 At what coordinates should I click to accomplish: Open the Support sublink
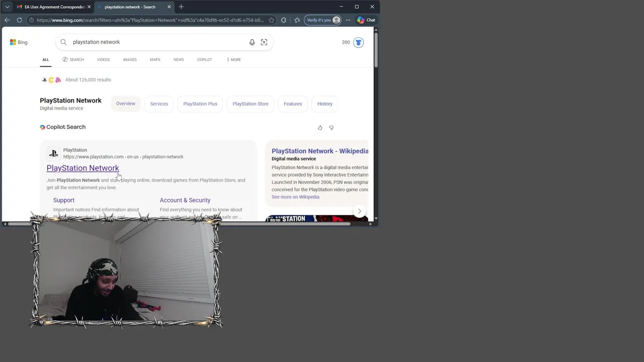64,200
